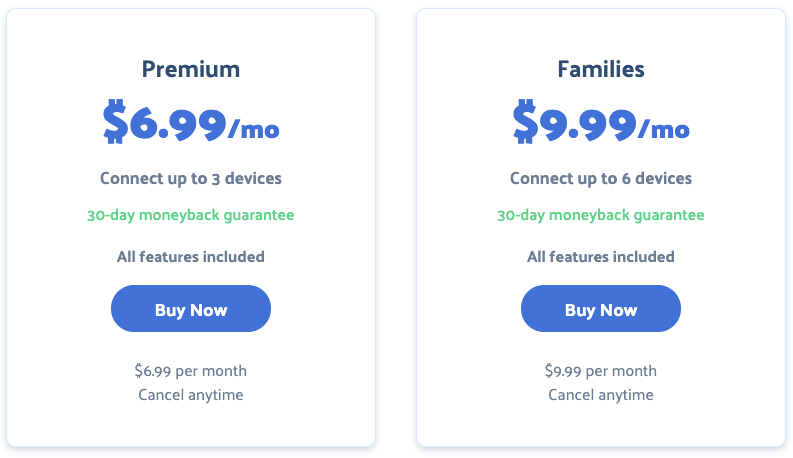Click 'Connect up to 6 devices' text

601,178
